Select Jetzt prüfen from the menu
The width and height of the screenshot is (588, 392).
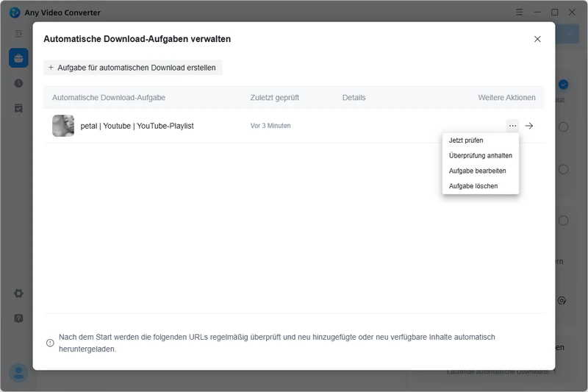[x=466, y=140]
